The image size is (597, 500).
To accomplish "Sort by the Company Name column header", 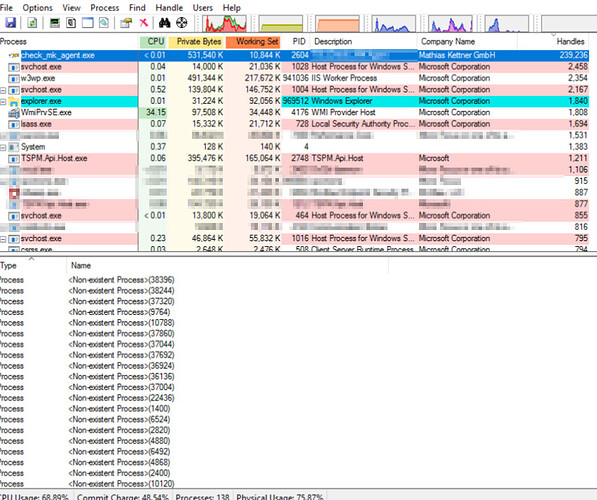I will point(467,42).
